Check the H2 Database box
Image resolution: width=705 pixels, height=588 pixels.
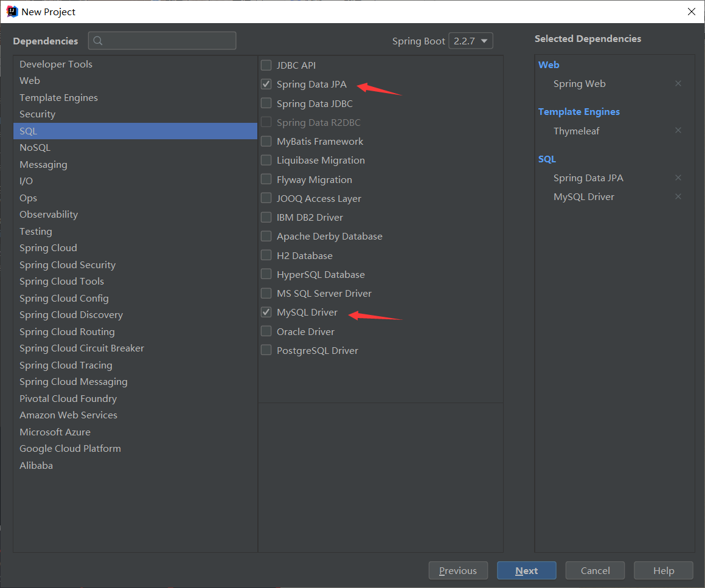coord(266,255)
